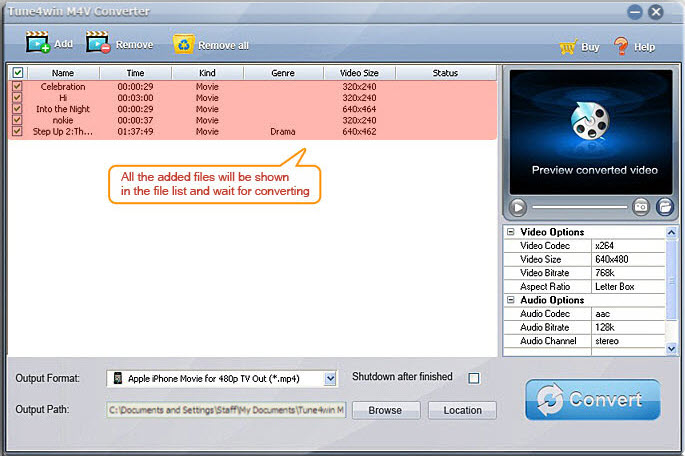
Task: Uncheck the Hi file checkbox
Action: tap(17, 97)
